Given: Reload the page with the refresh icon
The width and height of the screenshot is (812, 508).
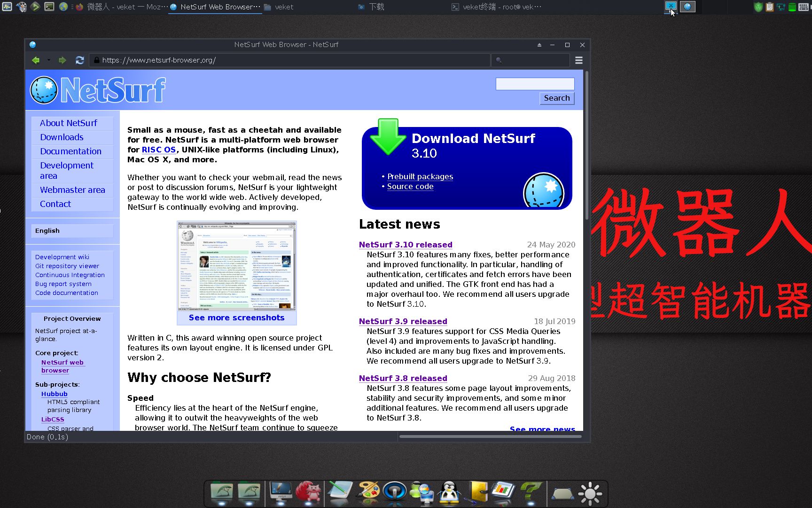Looking at the screenshot, I should pyautogui.click(x=79, y=60).
